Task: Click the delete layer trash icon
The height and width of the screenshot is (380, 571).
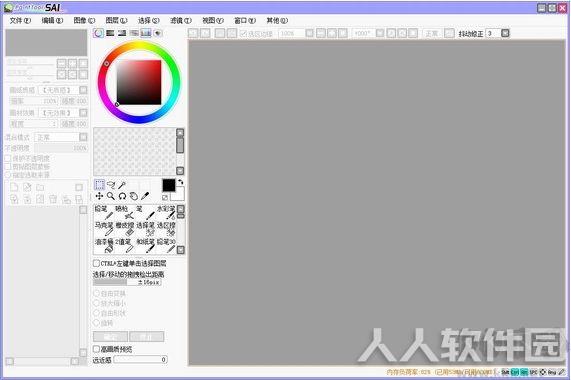Action: click(x=53, y=199)
